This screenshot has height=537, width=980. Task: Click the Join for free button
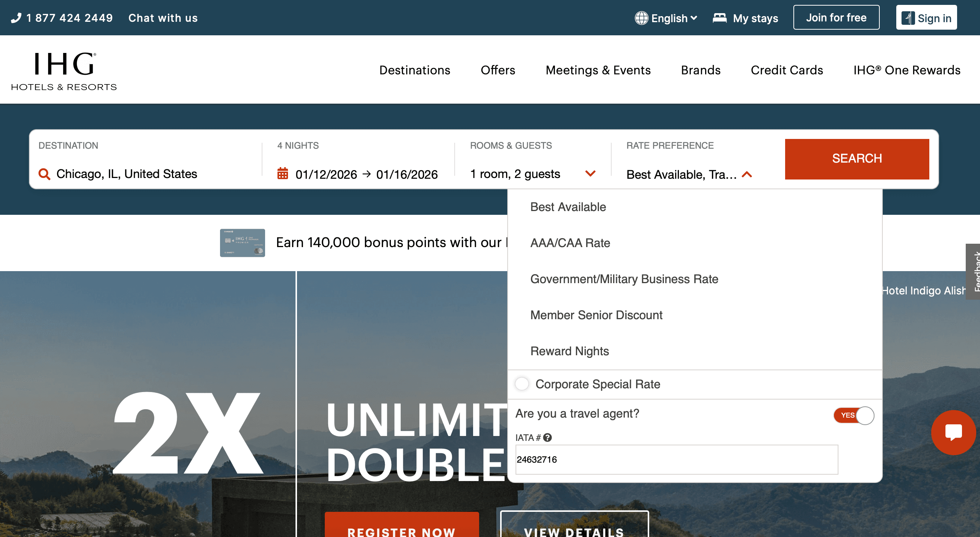click(x=836, y=18)
